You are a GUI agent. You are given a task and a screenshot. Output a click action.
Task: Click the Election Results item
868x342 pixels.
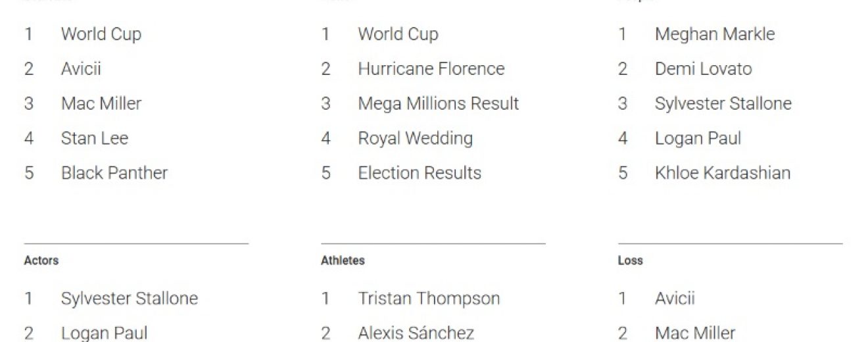420,173
